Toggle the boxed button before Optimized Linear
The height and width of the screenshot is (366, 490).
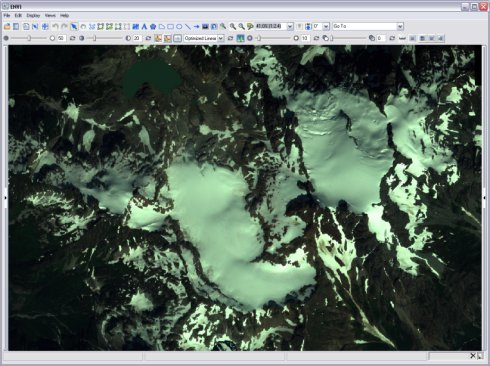pos(178,38)
